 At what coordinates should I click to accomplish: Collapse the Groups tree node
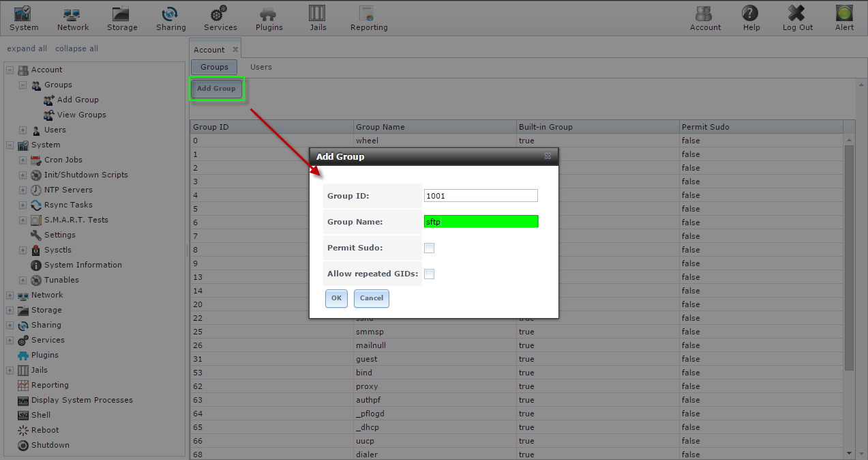pyautogui.click(x=23, y=85)
